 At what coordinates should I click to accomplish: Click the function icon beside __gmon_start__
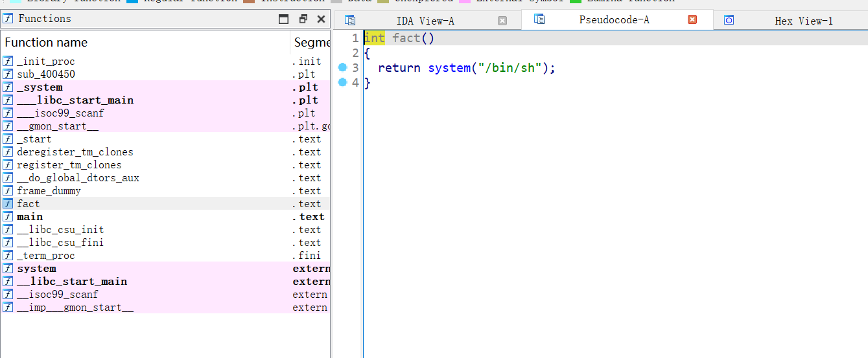(x=8, y=126)
